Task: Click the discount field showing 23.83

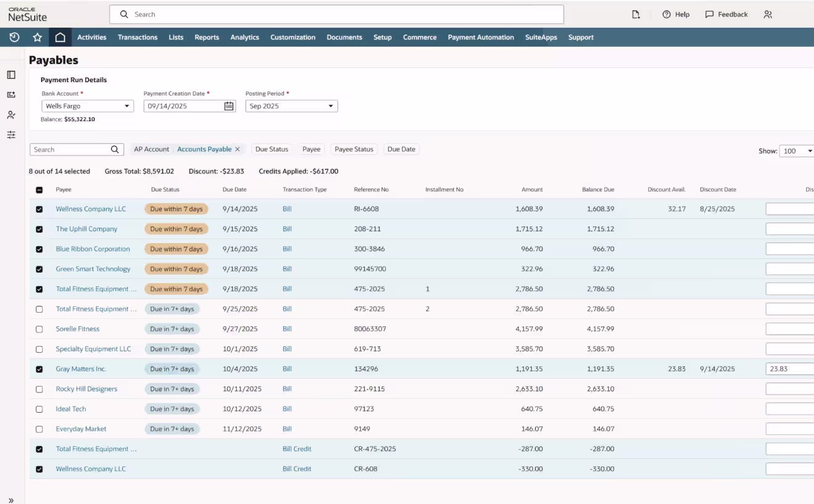Action: 790,369
